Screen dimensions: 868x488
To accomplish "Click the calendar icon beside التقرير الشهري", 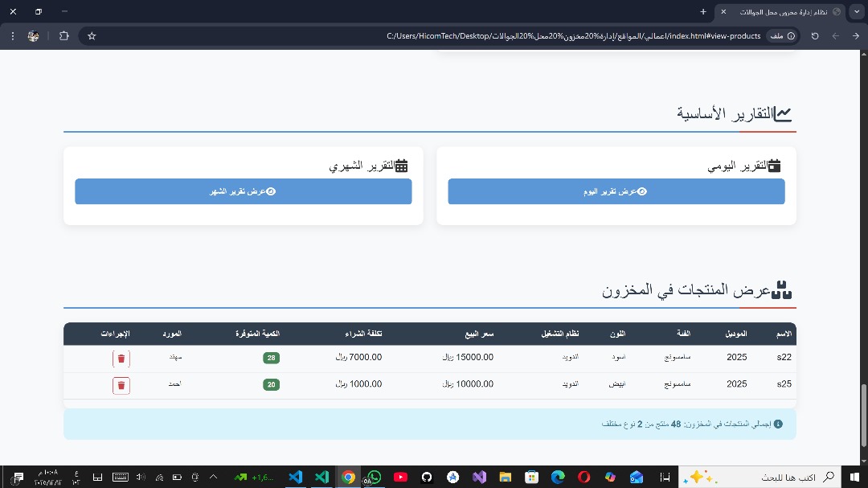I will point(401,165).
